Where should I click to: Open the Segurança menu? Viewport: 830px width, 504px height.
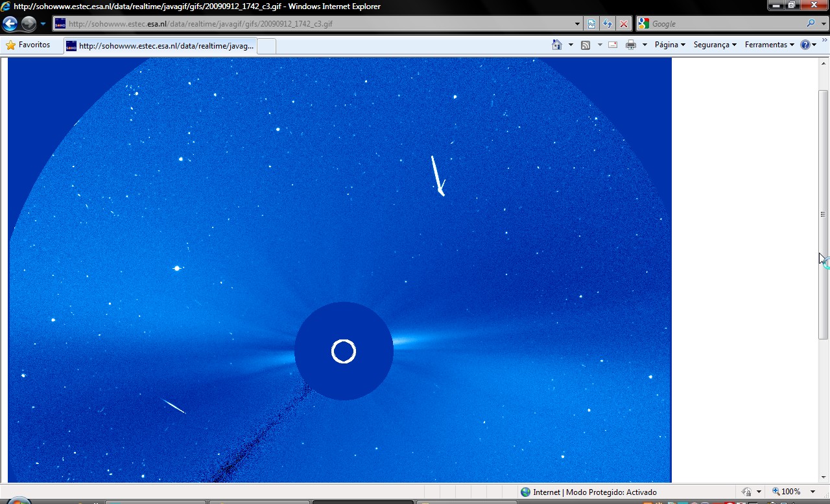pos(715,45)
